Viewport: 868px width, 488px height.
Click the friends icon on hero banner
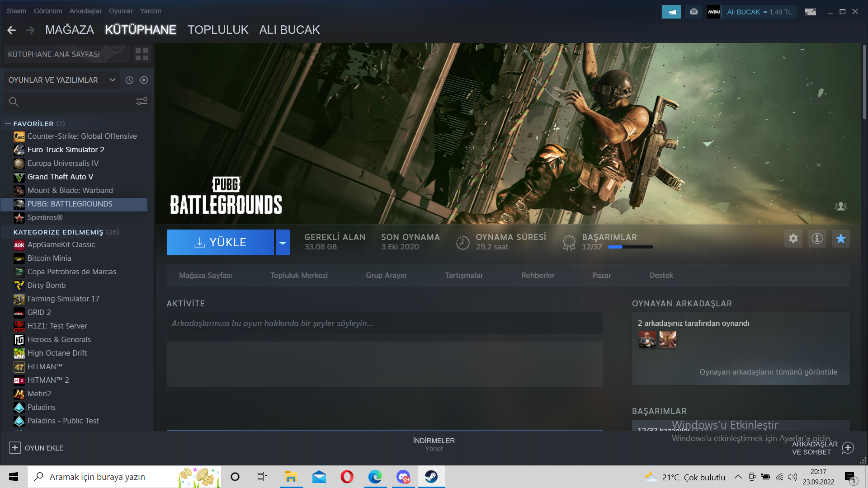[x=840, y=206]
